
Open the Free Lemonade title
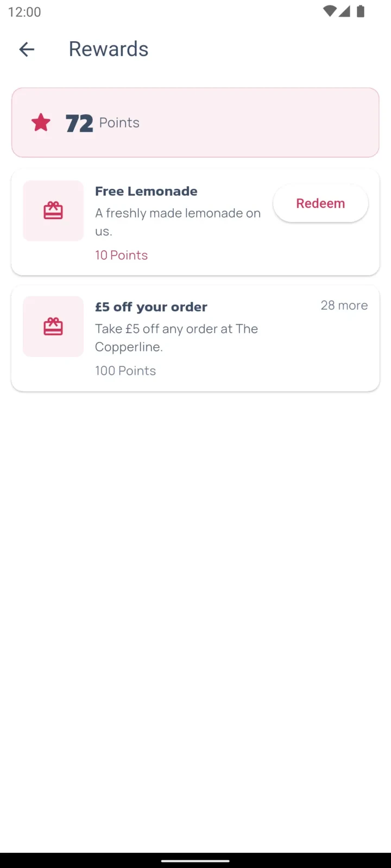146,191
